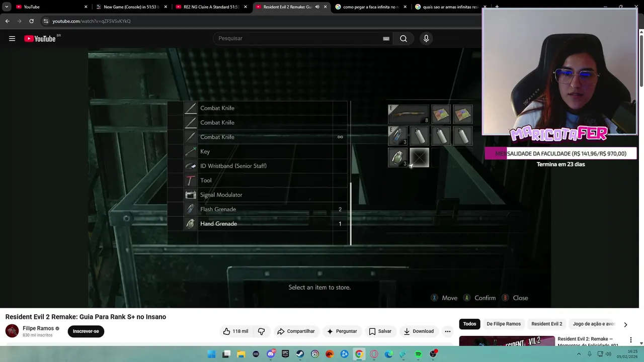Close the Resident Evil 2 Remake tab
644x362 pixels.
pos(326,7)
